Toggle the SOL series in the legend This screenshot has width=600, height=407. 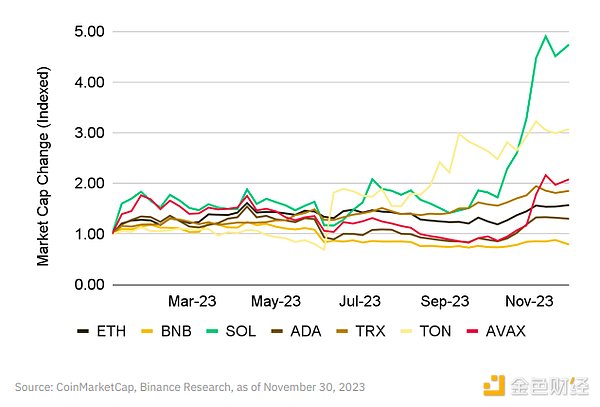click(x=246, y=329)
